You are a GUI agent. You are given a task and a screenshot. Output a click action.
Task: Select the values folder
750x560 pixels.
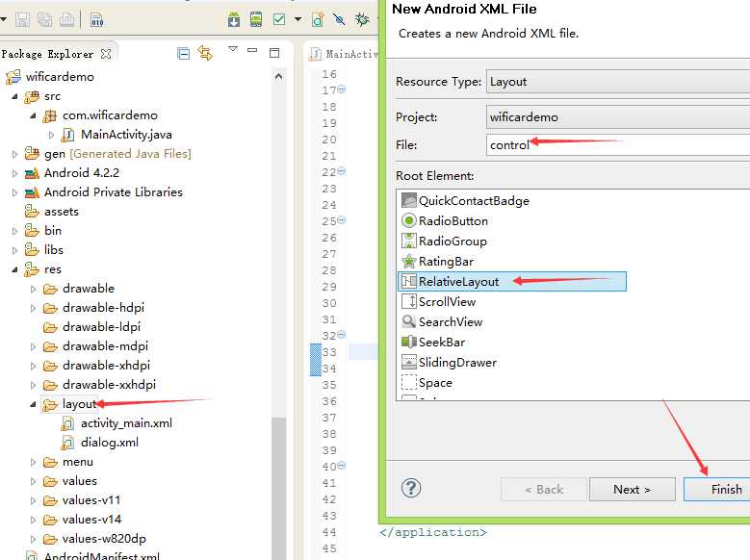(x=79, y=481)
